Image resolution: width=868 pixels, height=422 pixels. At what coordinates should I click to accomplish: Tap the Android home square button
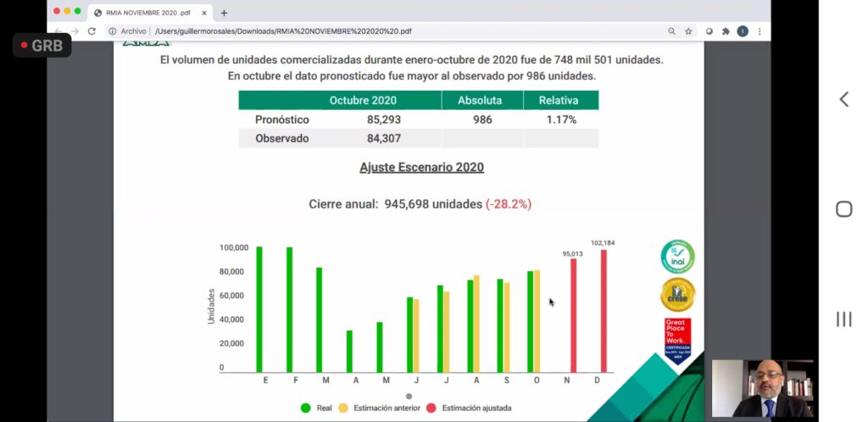pyautogui.click(x=843, y=209)
